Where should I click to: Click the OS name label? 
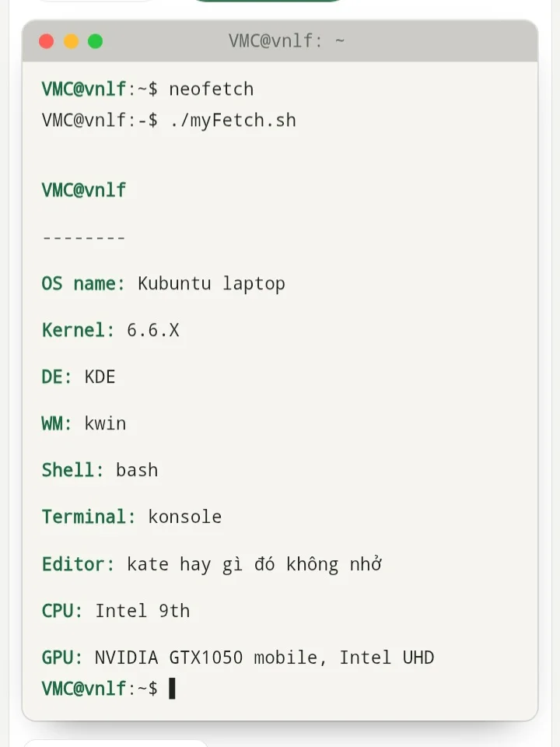[x=83, y=283]
